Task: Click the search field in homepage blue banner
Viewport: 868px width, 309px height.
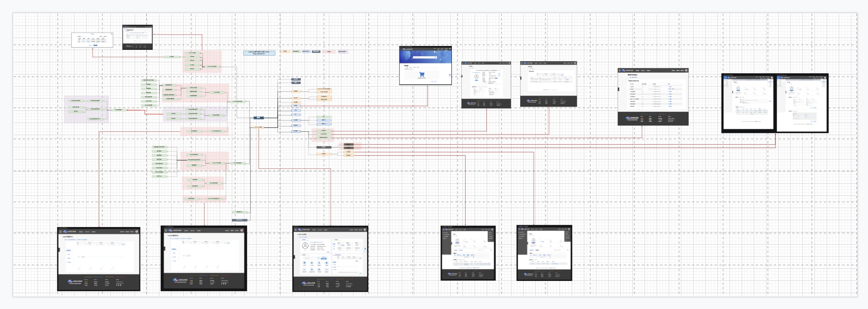Action: (424, 58)
